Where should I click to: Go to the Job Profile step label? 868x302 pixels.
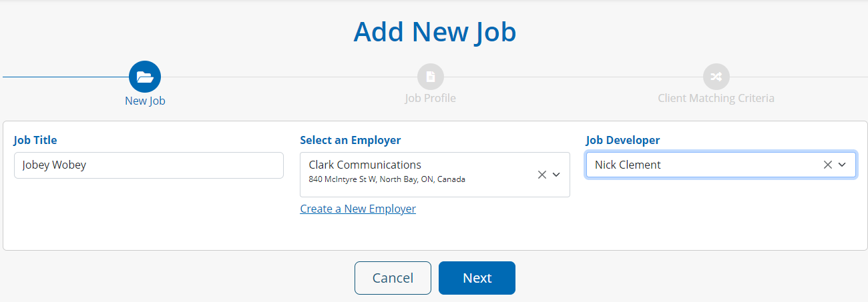[431, 98]
